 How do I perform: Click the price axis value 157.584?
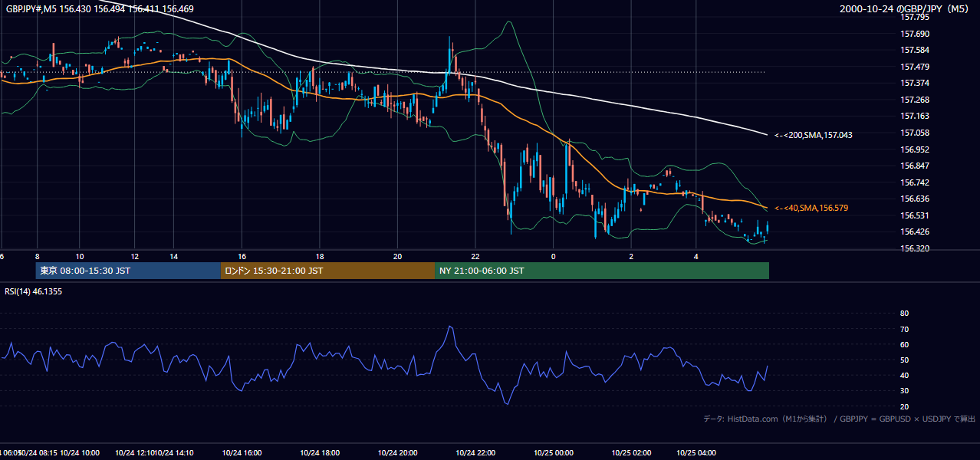(915, 50)
